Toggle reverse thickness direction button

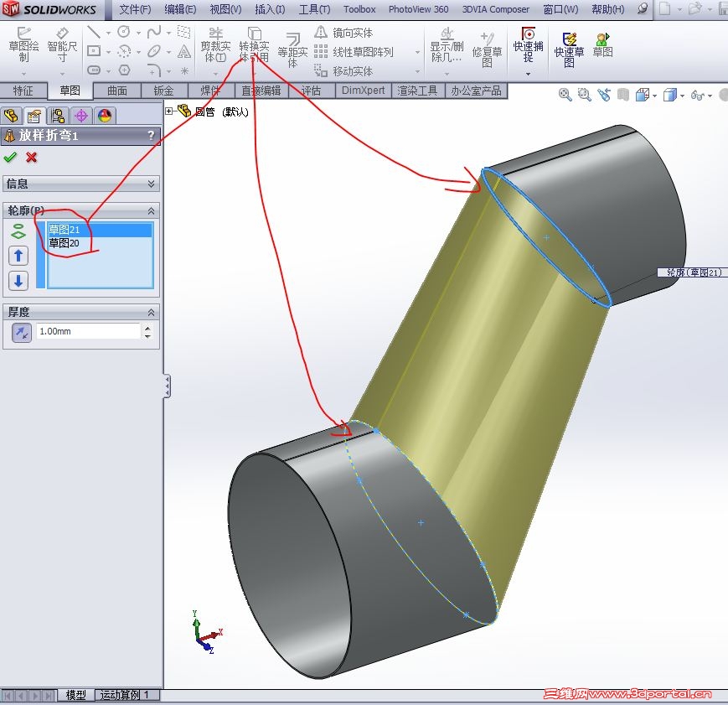point(21,332)
